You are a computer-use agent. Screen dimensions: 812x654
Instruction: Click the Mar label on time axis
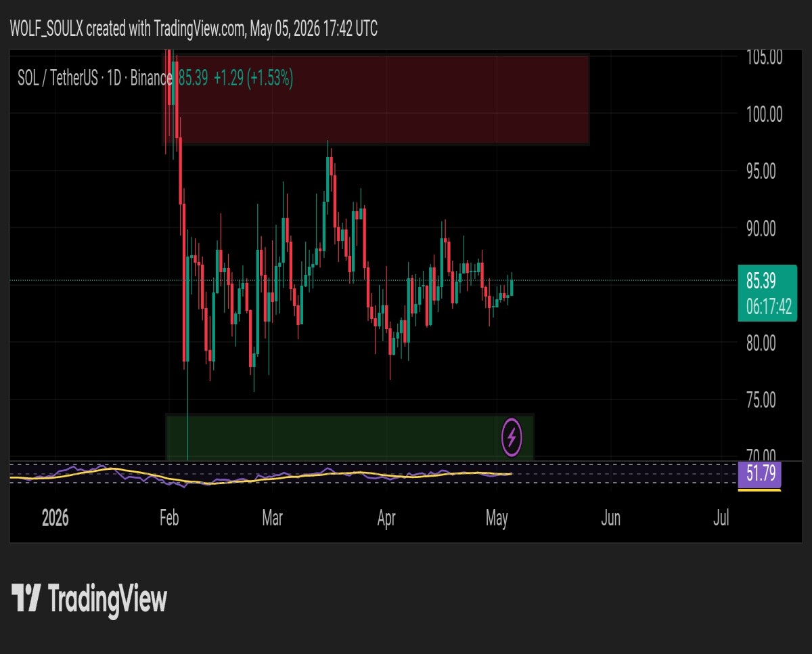(x=273, y=519)
